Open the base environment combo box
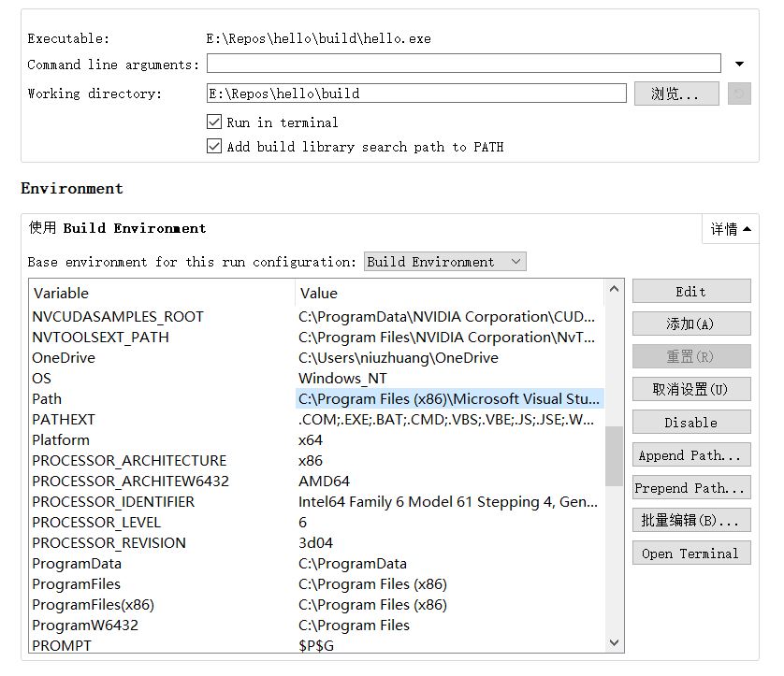Viewport: 784px width, 676px height. click(x=444, y=262)
